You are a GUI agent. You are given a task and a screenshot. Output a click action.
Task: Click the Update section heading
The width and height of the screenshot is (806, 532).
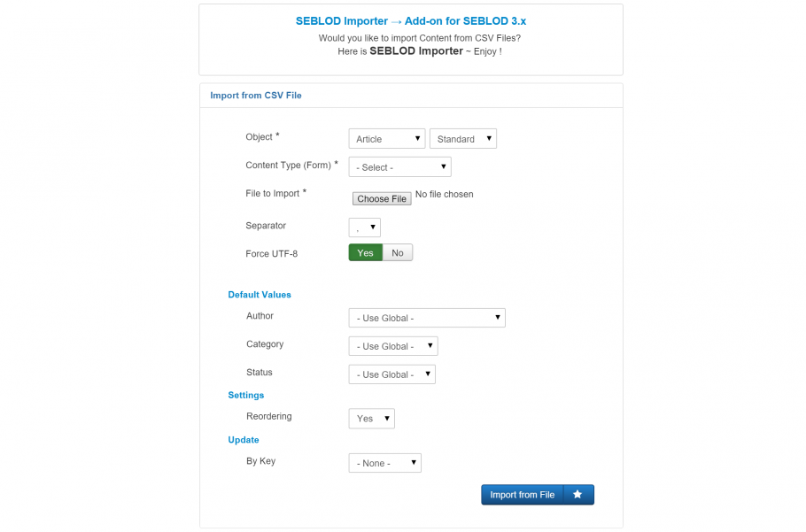pos(244,440)
